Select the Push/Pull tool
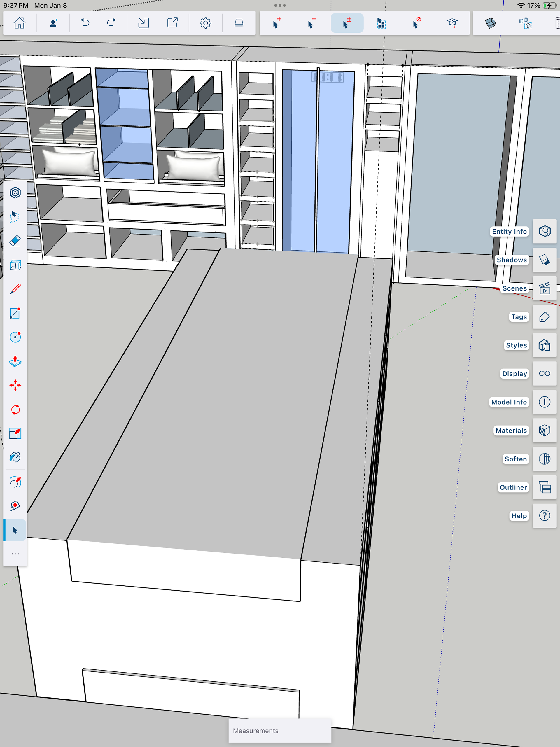 15,361
